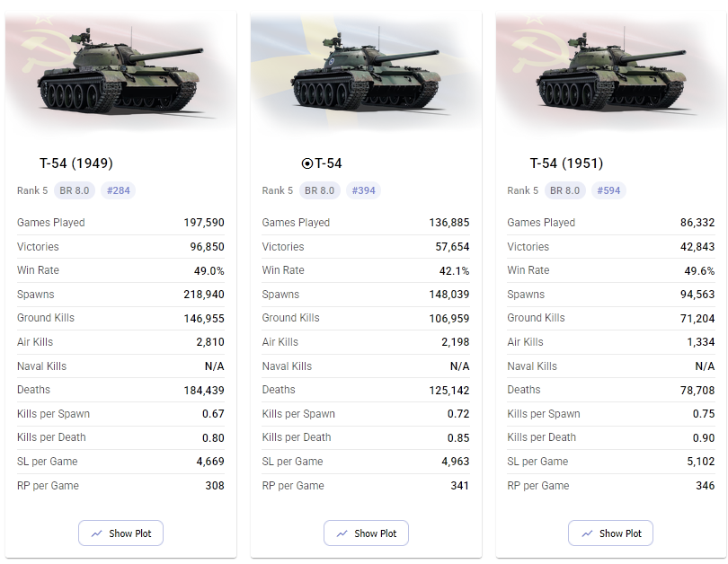Open the T-54 (1951) tank image
Viewport: 728px width, 564px height.
click(x=611, y=72)
